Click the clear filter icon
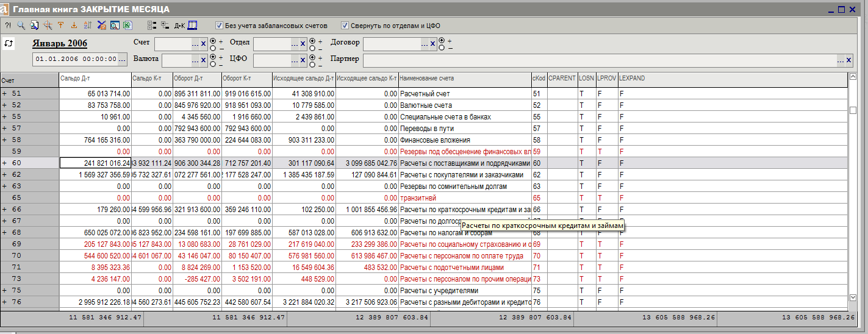Viewport: 868px width, 334px height. tap(102, 26)
